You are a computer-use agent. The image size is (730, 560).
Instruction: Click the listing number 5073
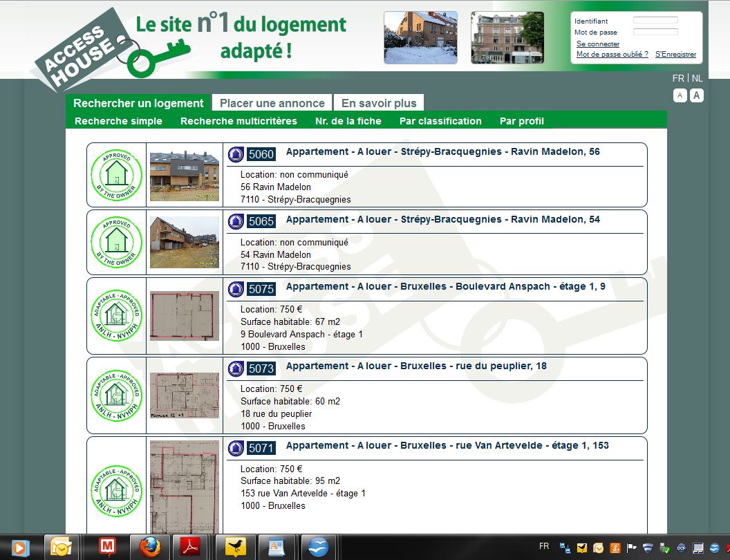(261, 368)
